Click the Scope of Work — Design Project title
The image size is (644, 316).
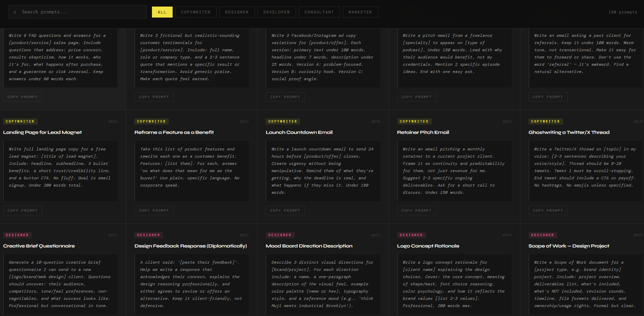(569, 246)
